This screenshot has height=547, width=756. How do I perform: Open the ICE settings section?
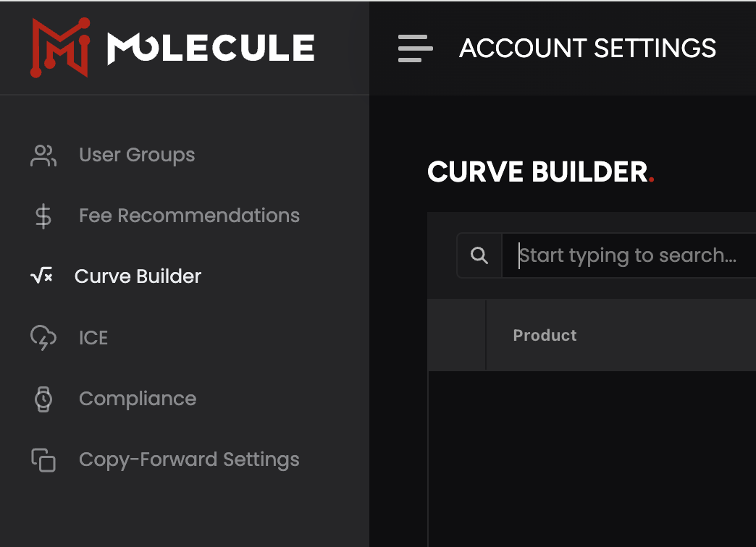(x=93, y=338)
